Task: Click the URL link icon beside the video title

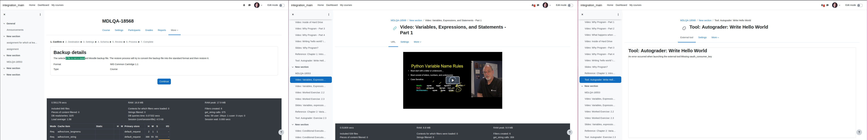Action: (x=395, y=28)
